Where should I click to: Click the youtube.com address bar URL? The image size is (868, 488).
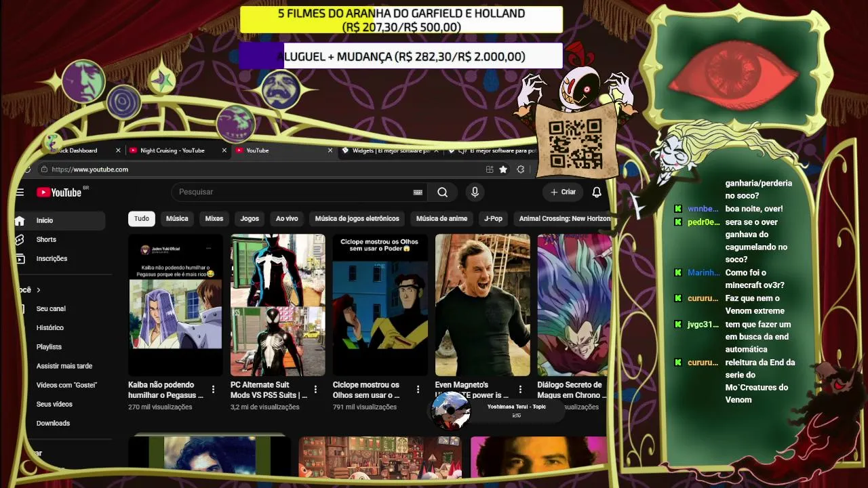[x=90, y=169]
